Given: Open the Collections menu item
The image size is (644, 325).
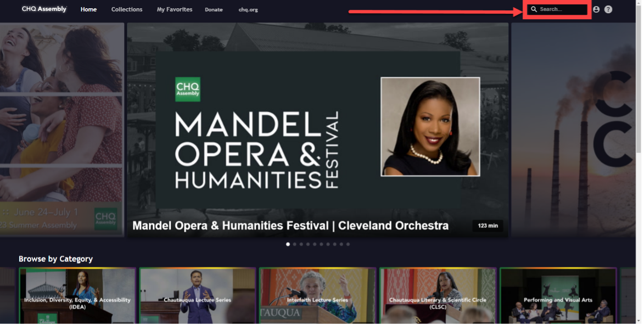Looking at the screenshot, I should point(127,9).
